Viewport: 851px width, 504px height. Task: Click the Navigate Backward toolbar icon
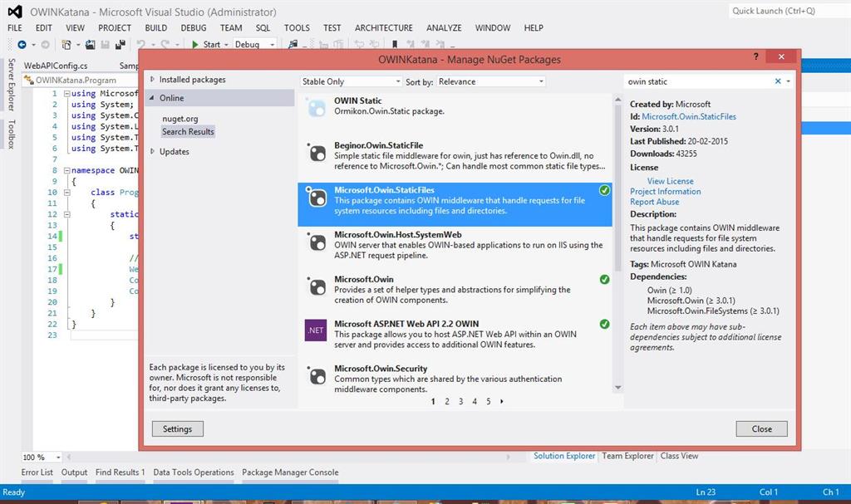[22, 45]
